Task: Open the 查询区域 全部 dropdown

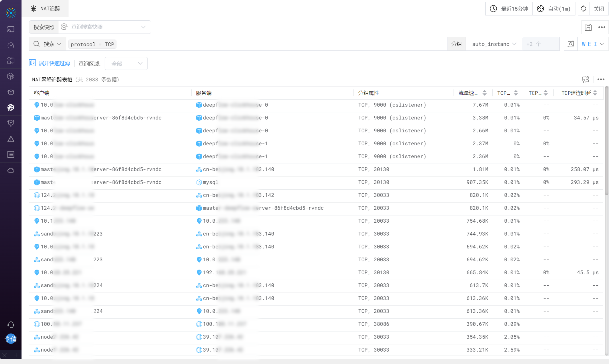Action: (x=126, y=64)
